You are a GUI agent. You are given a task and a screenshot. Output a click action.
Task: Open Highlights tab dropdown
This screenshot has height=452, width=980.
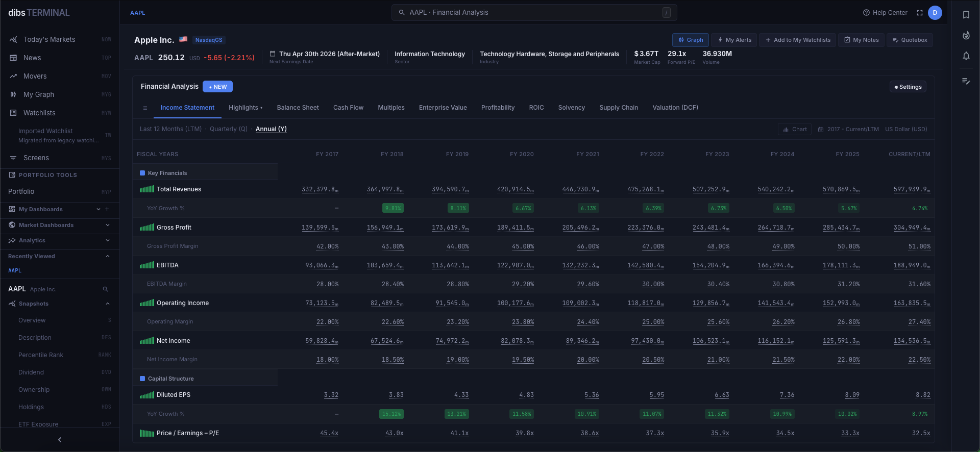click(246, 108)
